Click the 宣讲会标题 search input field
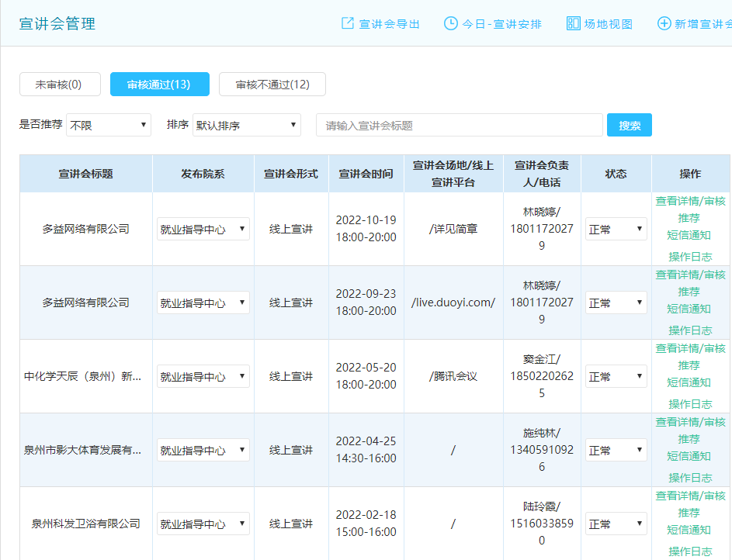The width and height of the screenshot is (732, 560). coord(458,125)
